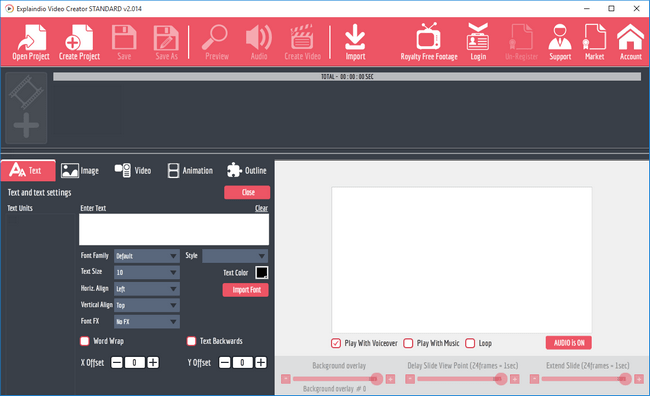Viewport: 650px width, 396px height.
Task: Switch to the Text tab
Action: coord(28,170)
